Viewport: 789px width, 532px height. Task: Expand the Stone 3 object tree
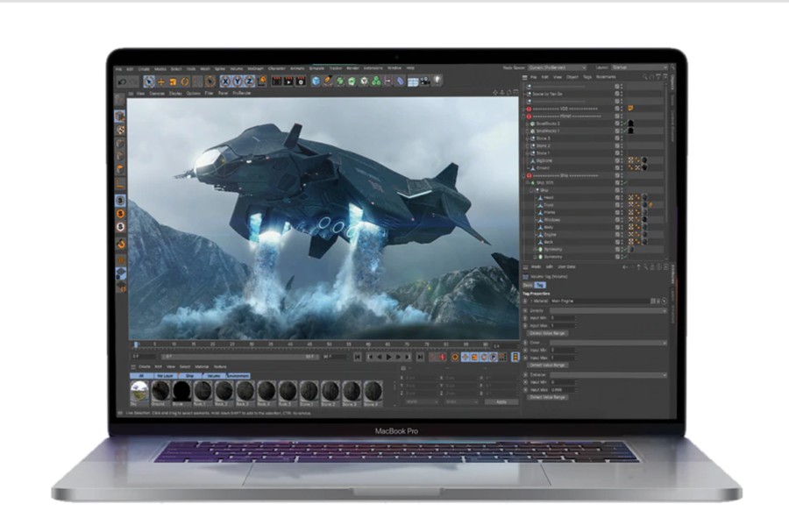[x=529, y=138]
